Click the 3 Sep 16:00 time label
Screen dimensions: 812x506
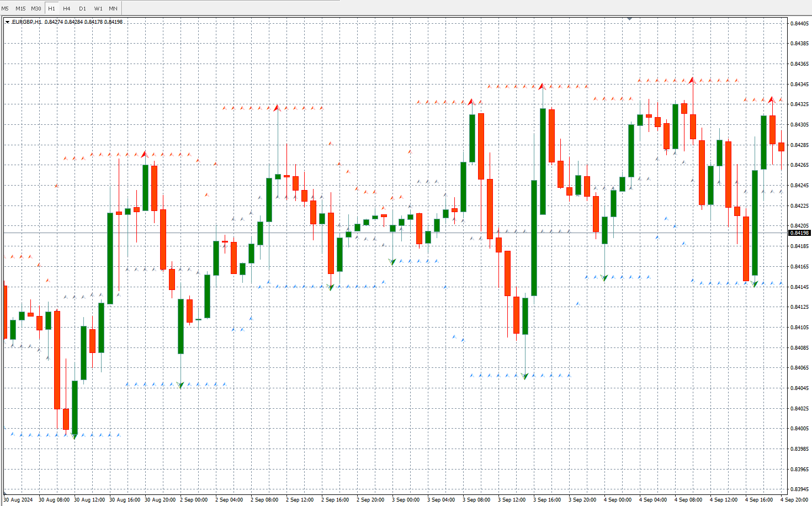click(547, 500)
